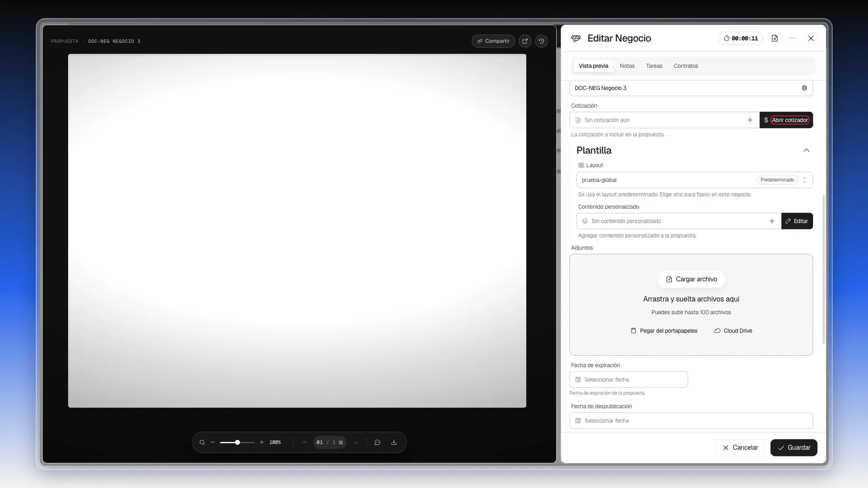Switch to the Notas tab
The image size is (868, 488).
627,66
